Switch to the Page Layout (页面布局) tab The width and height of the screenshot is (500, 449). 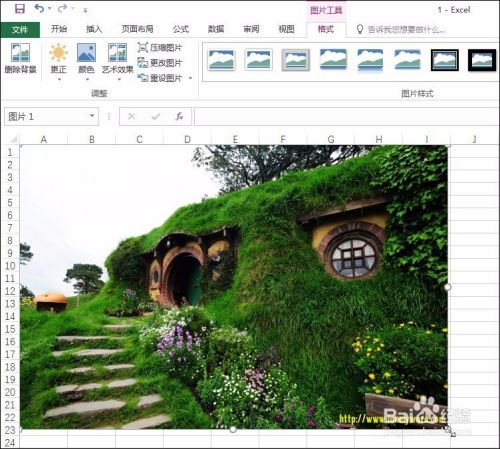point(137,29)
